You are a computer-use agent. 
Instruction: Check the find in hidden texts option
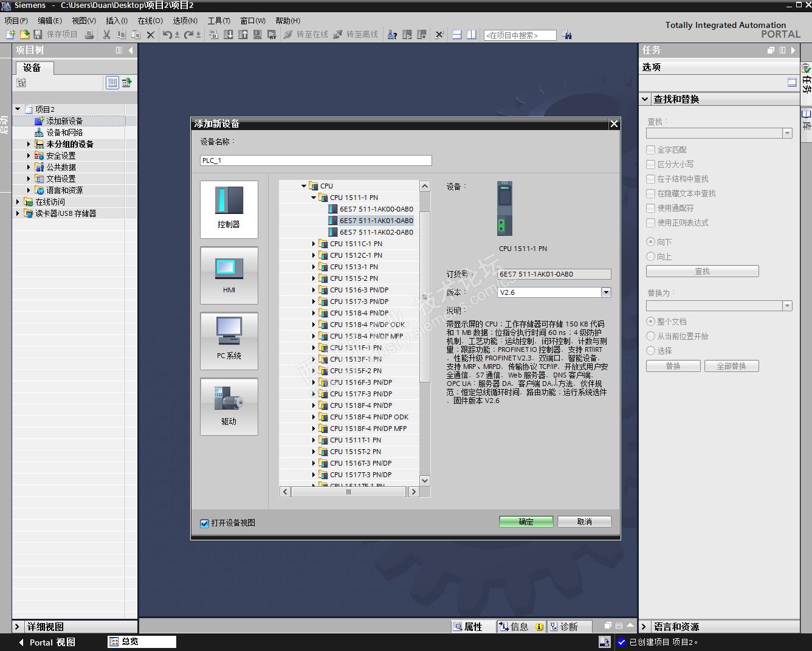(651, 193)
